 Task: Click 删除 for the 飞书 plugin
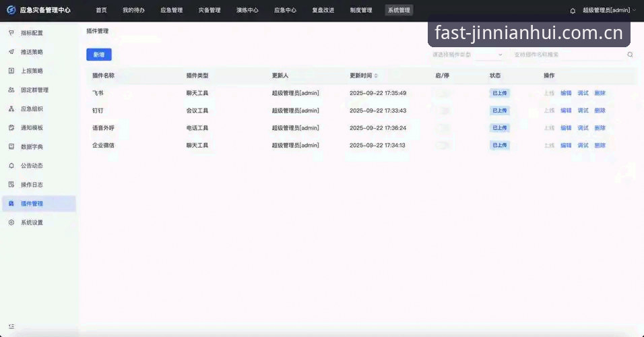600,93
